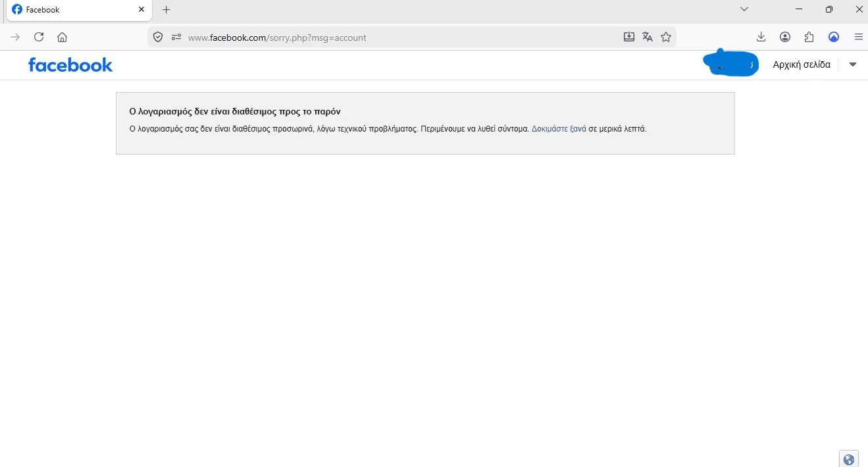Screen dimensions: 868x467
Task: Open the Firefox account icon
Action: pos(785,37)
